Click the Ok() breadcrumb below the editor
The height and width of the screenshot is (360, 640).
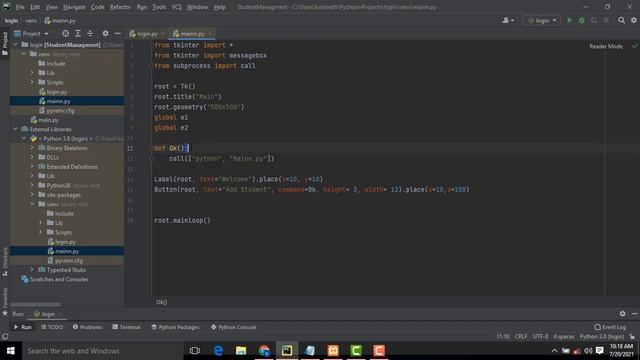(x=161, y=302)
